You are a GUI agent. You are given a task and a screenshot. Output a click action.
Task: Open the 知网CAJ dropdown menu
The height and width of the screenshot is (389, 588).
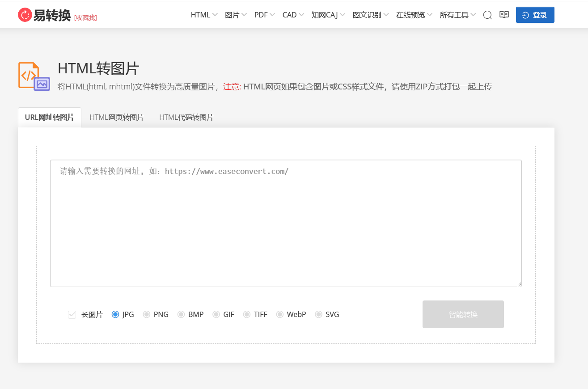pos(328,15)
